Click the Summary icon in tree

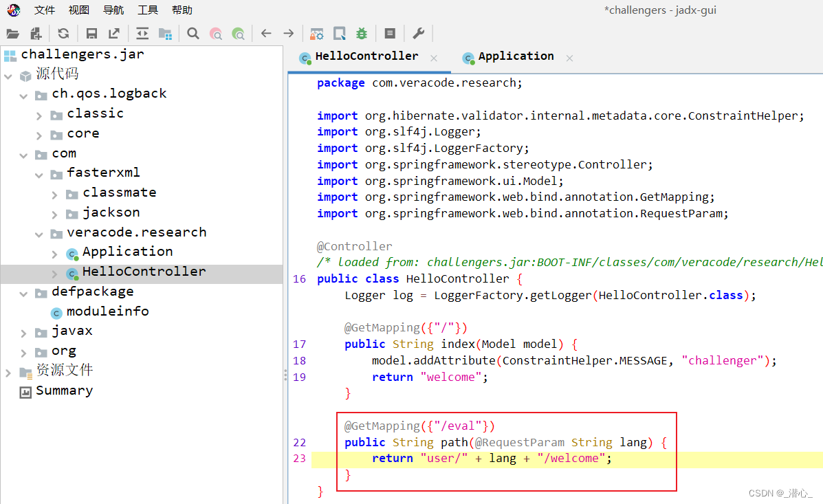[25, 392]
